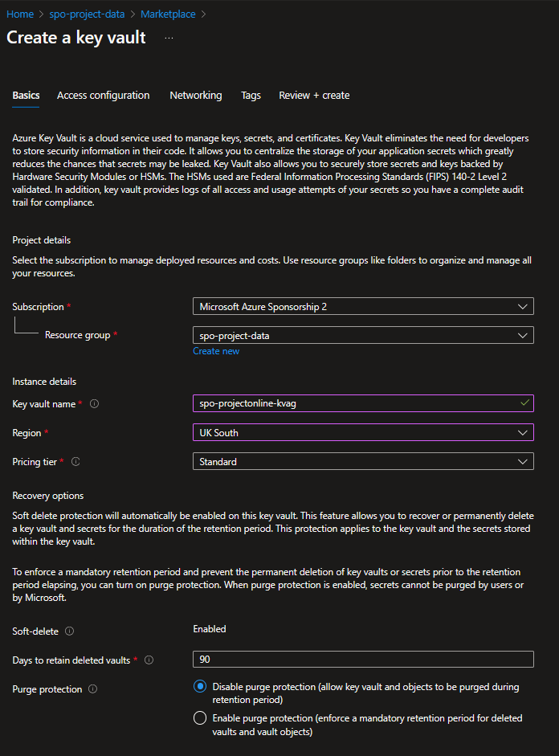The height and width of the screenshot is (756, 559).
Task: Click the Key vault name input field
Action: pyautogui.click(x=363, y=403)
